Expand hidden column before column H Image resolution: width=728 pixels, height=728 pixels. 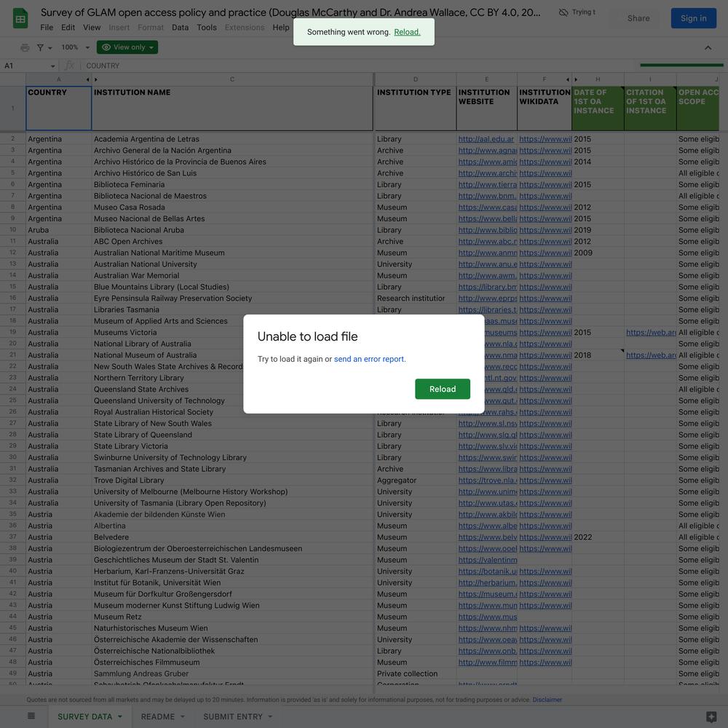[x=576, y=79]
